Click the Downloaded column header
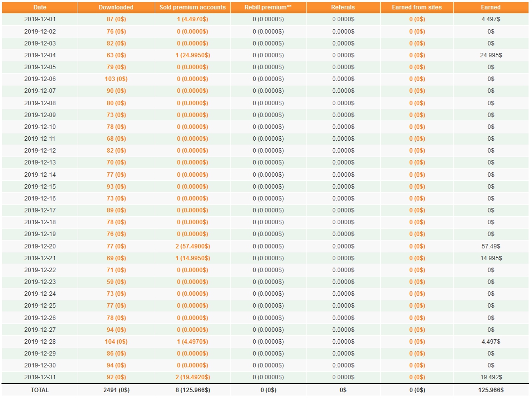Screen dimensions: 532x399 [x=116, y=7]
